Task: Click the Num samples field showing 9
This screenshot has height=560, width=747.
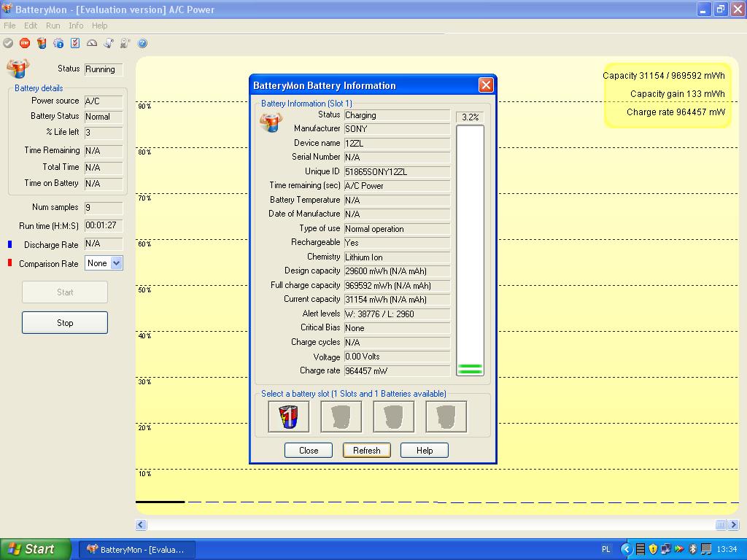Action: [x=104, y=208]
